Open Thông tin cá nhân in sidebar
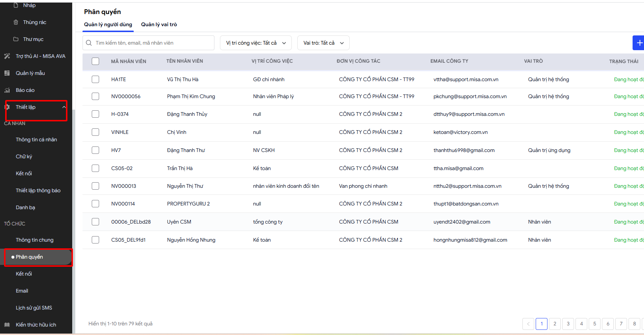Screen dimensions: 644x335 point(36,139)
